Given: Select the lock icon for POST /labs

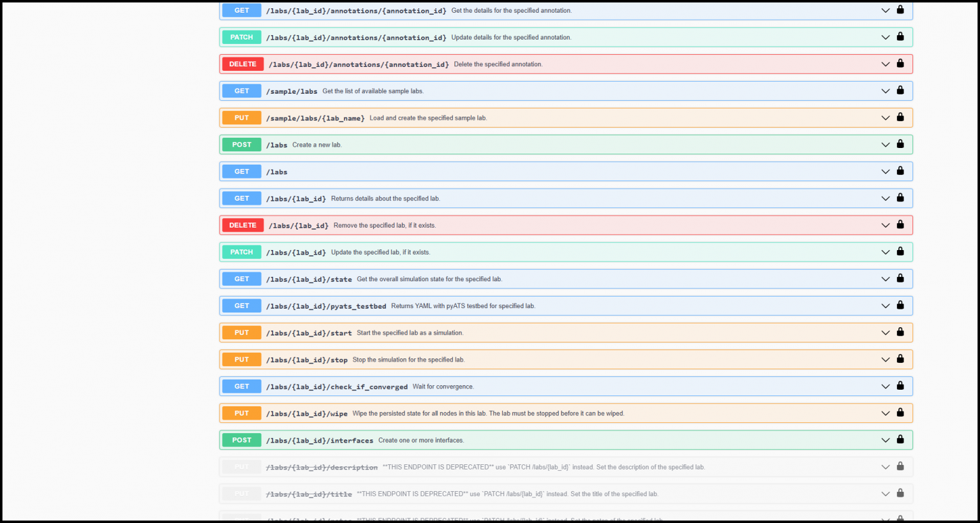Looking at the screenshot, I should tap(900, 144).
